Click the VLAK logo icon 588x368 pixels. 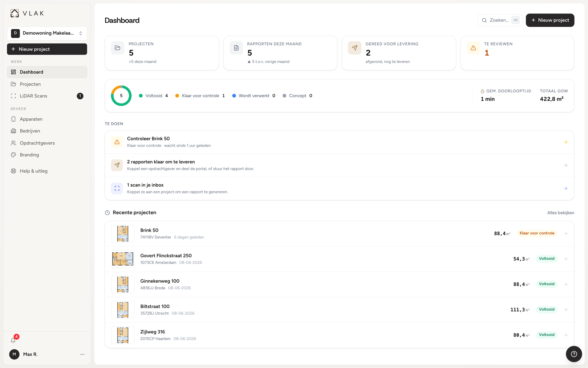click(15, 13)
